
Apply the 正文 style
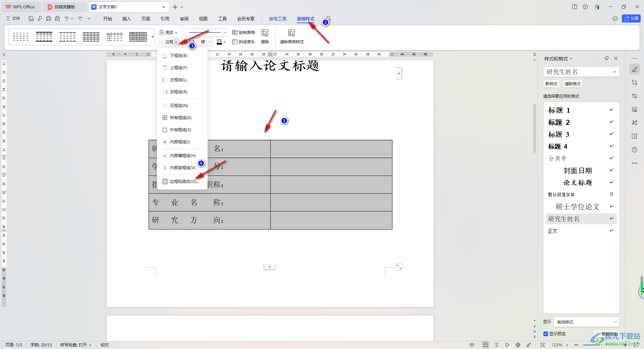[x=581, y=231]
